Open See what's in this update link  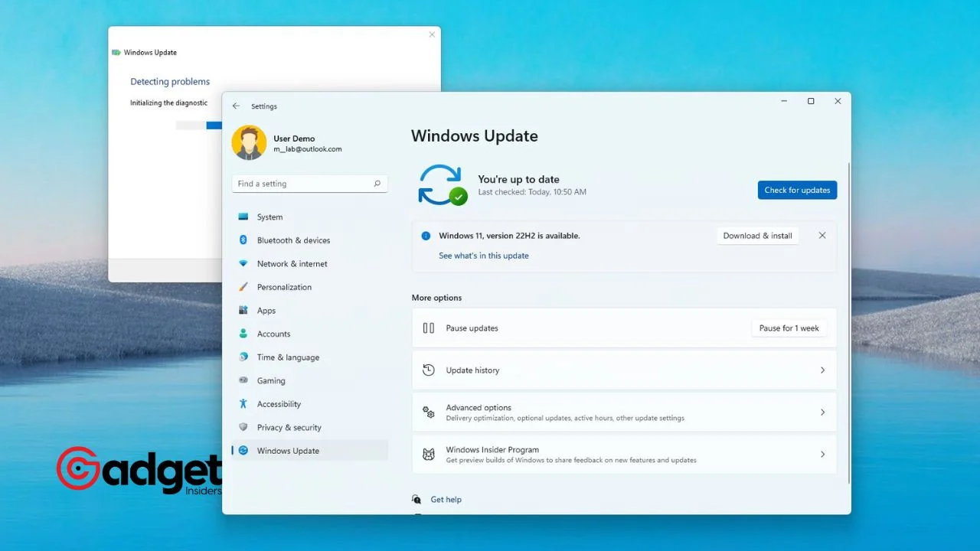click(x=484, y=256)
